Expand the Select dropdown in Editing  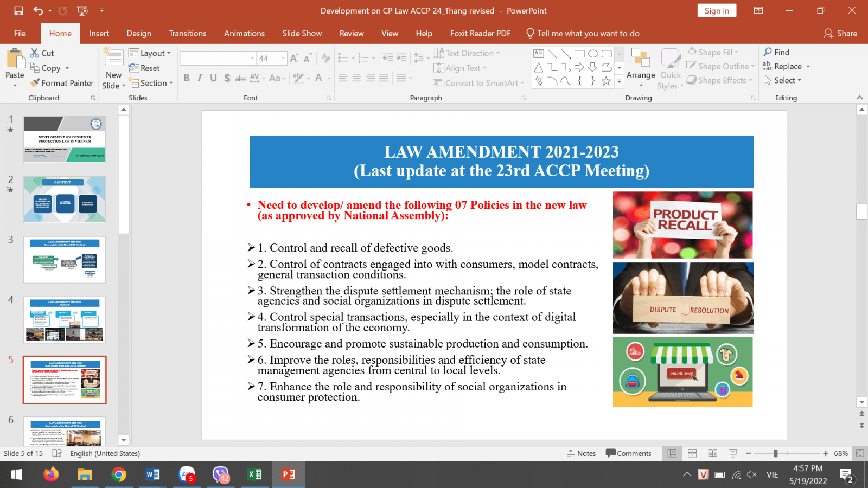pyautogui.click(x=783, y=80)
